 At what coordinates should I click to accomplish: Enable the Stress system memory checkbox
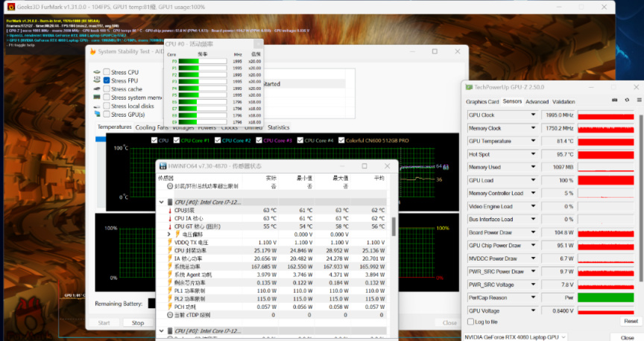107,98
